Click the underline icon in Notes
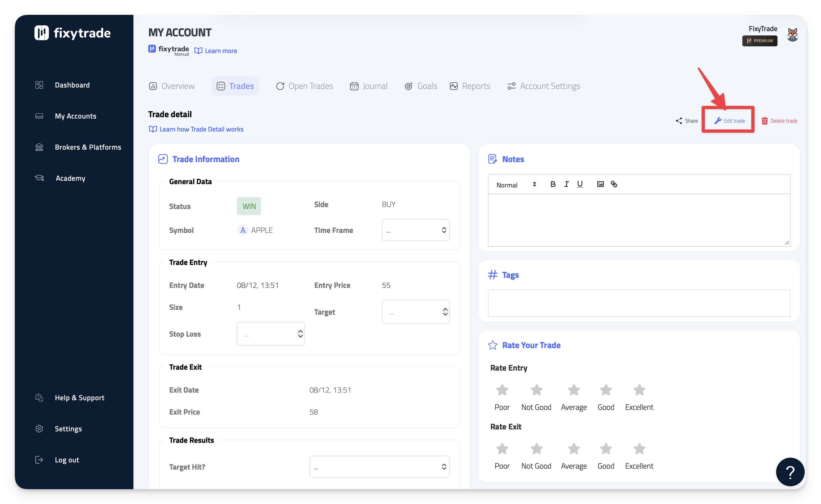Screen dimensions: 821x504 tap(580, 184)
